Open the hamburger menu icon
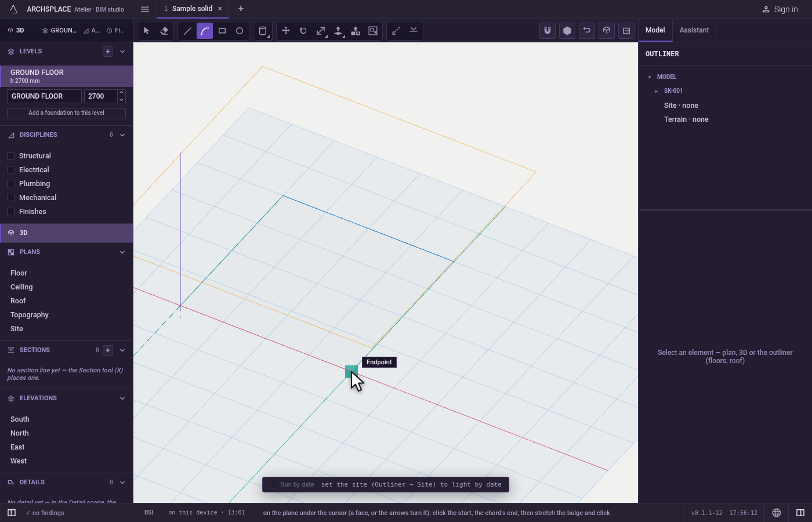Viewport: 812px width, 522px height. point(145,9)
